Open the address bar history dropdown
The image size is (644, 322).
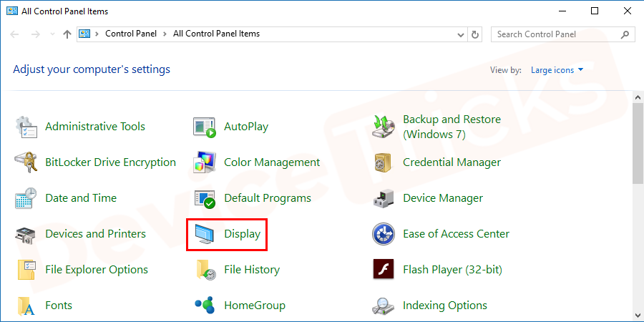(x=461, y=34)
